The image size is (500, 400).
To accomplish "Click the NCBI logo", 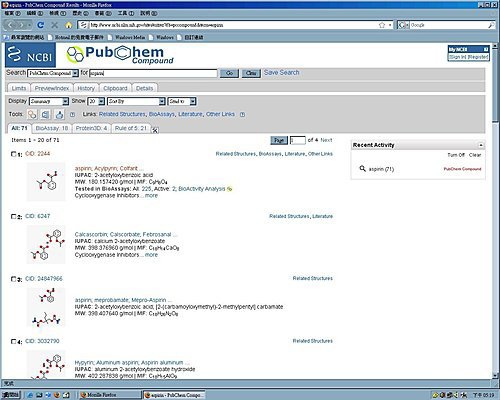I will (30, 55).
